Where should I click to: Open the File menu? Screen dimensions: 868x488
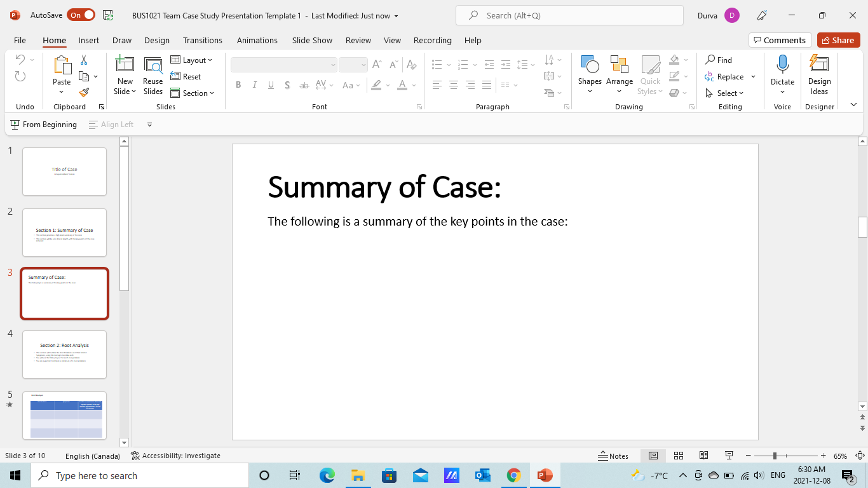pyautogui.click(x=20, y=40)
